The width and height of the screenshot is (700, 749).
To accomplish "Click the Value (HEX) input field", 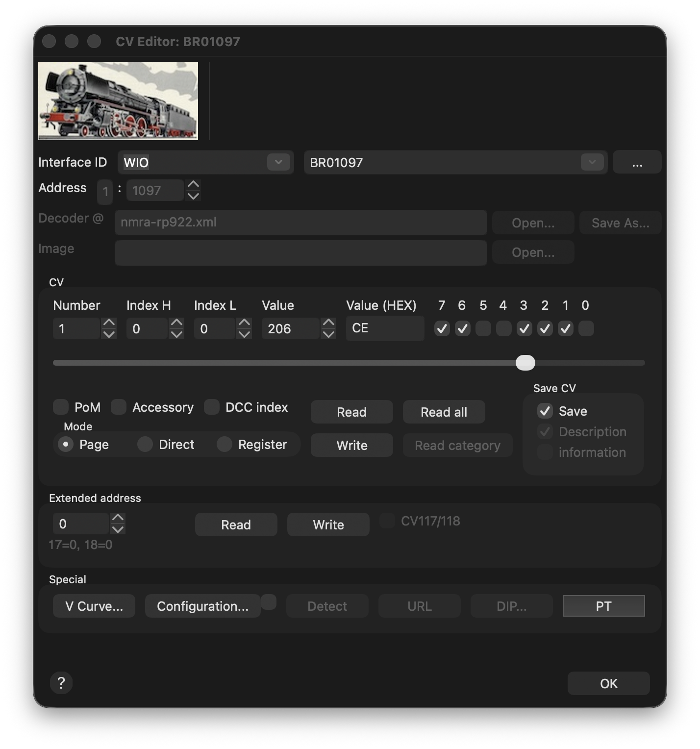I will point(385,328).
